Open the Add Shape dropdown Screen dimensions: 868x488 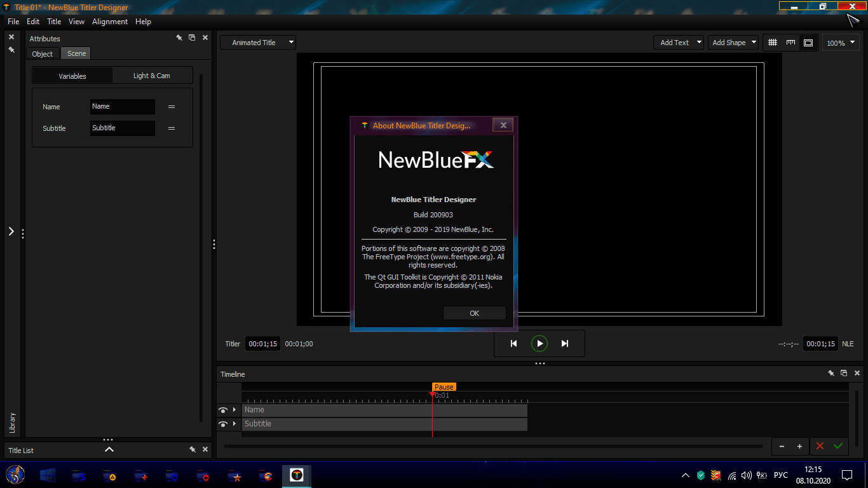point(733,43)
